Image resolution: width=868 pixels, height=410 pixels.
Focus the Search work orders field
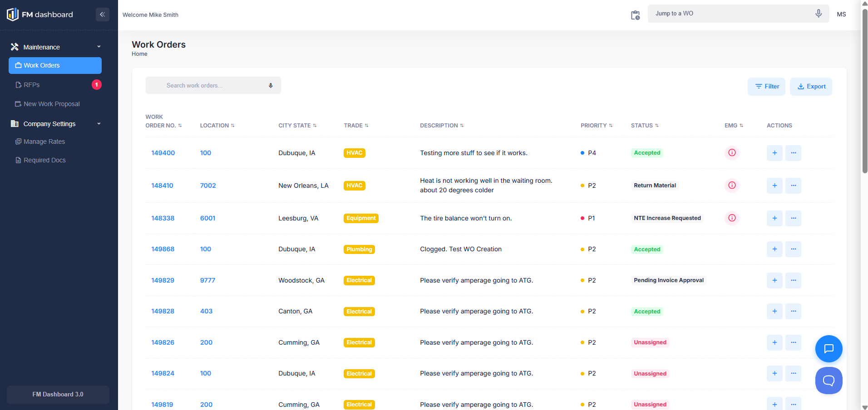click(213, 85)
